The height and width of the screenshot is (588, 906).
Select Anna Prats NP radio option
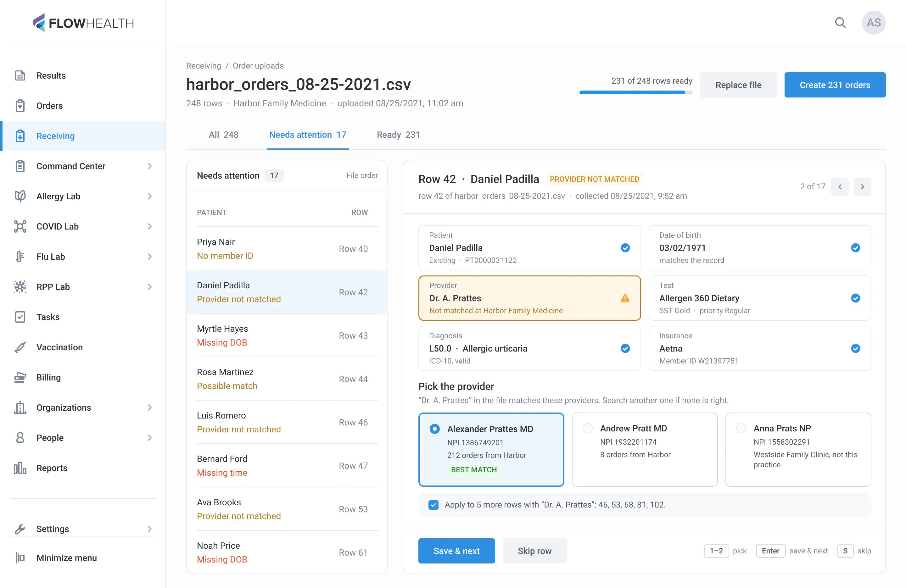(x=741, y=428)
